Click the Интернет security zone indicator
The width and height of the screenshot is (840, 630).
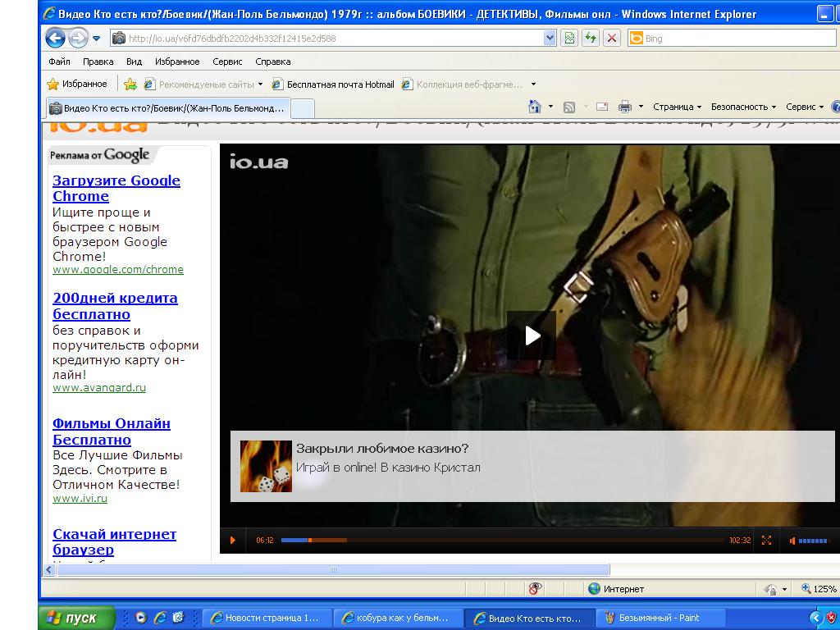click(616, 589)
